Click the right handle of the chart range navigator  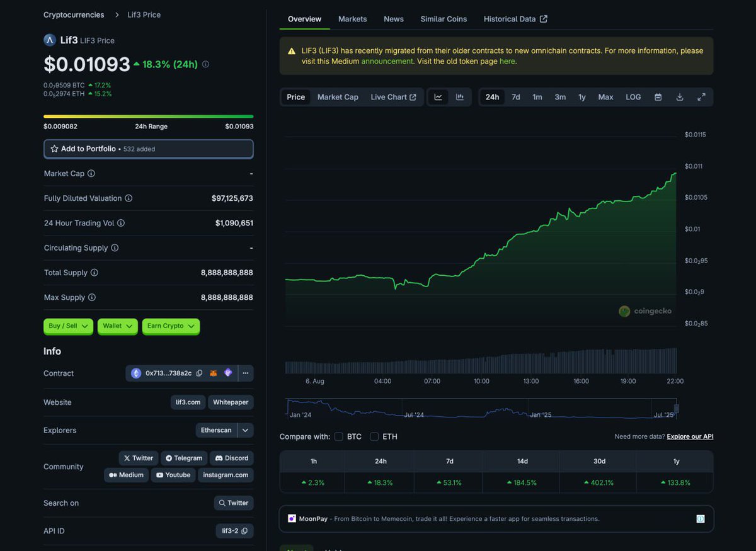coord(677,409)
